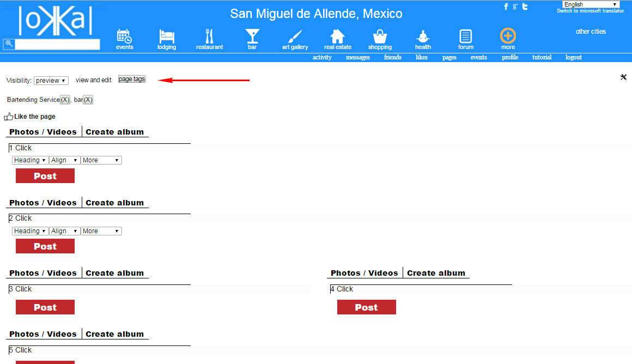Select the real estate house icon
632x364 pixels.
(x=337, y=37)
